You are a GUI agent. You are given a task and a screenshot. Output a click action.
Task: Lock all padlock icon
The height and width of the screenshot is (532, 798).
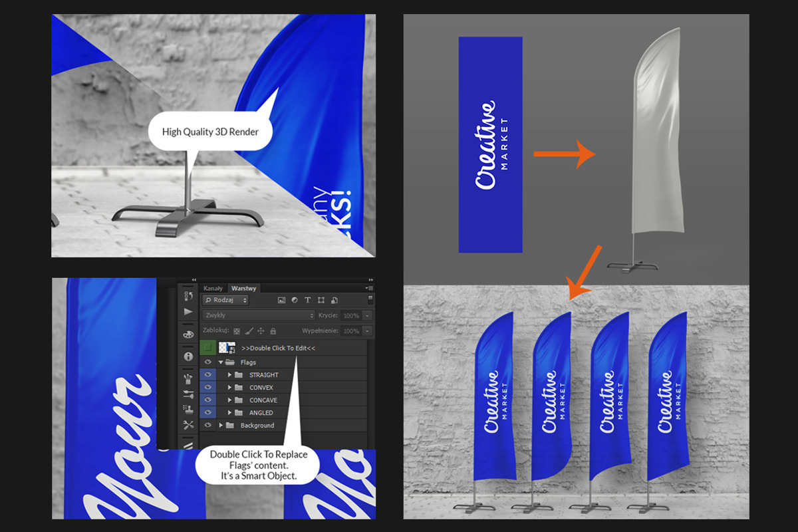[273, 331]
